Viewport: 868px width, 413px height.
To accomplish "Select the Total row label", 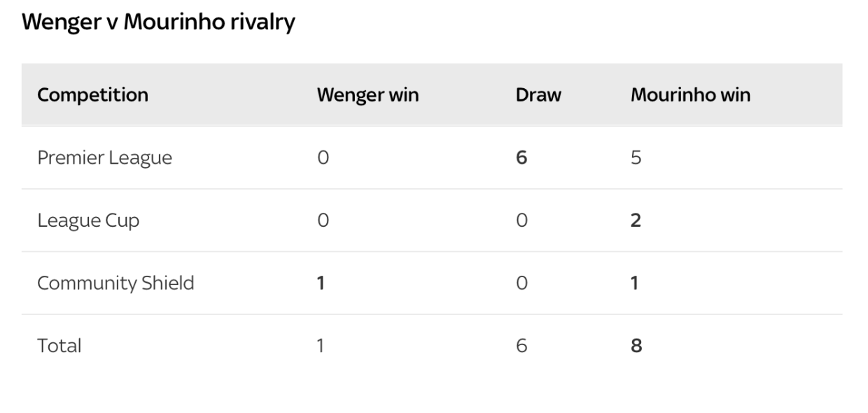I will [x=59, y=346].
